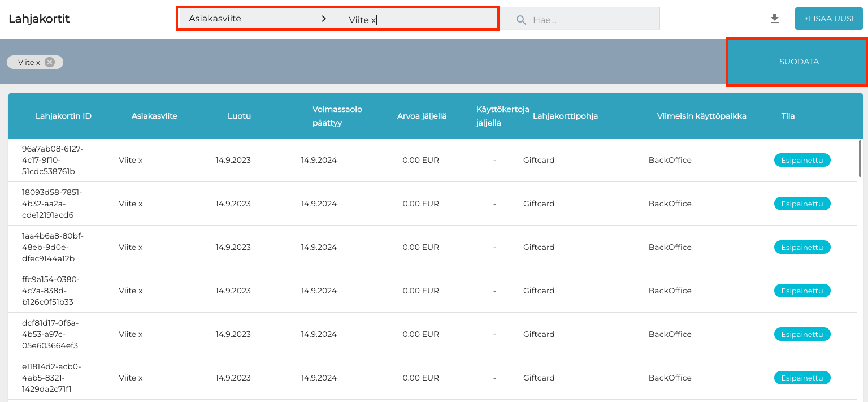
Task: Click the Viimeisin käyttöpaikka column header
Action: pyautogui.click(x=701, y=116)
